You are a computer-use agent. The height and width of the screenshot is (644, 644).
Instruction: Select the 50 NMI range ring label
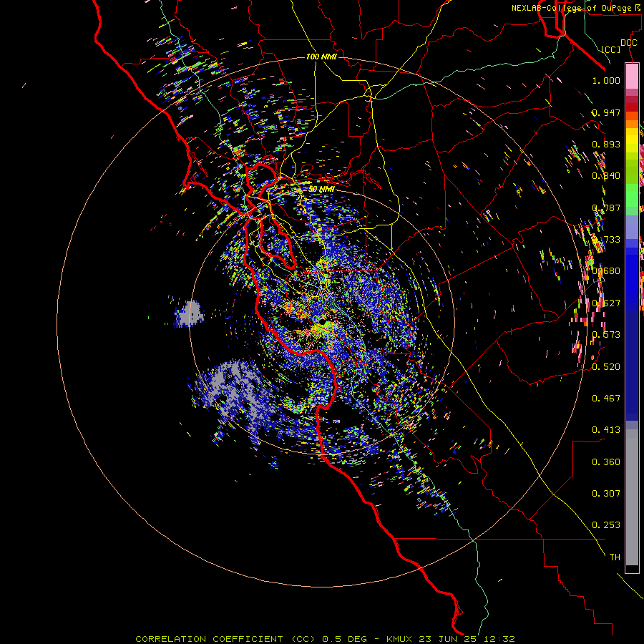321,189
